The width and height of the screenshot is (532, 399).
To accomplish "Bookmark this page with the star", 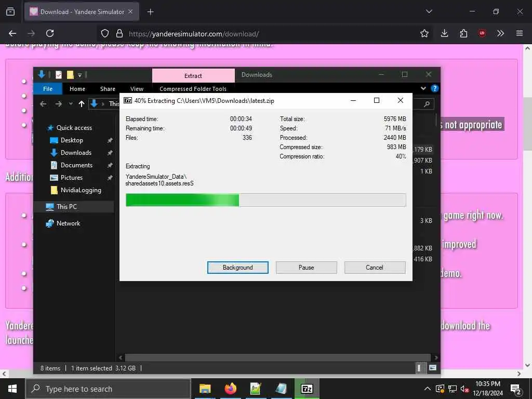I will (424, 33).
